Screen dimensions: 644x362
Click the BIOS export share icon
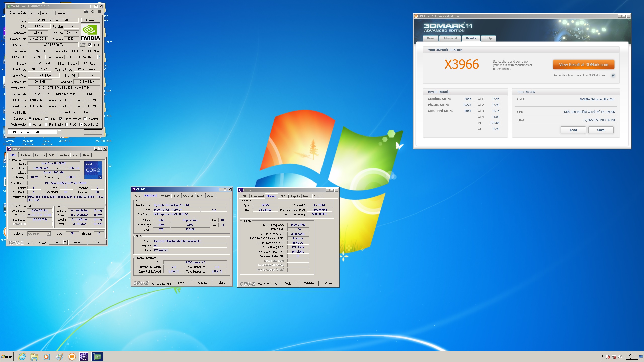83,45
